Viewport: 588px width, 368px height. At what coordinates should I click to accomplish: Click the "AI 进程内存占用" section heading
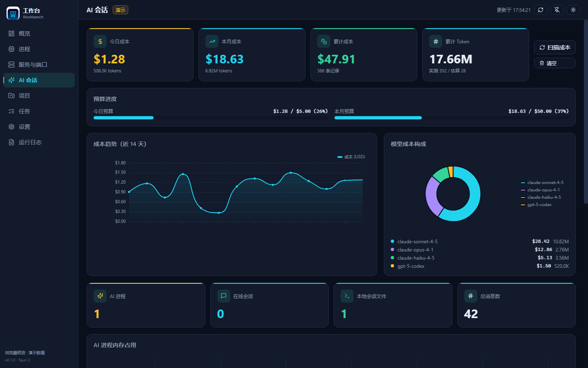pyautogui.click(x=115, y=345)
